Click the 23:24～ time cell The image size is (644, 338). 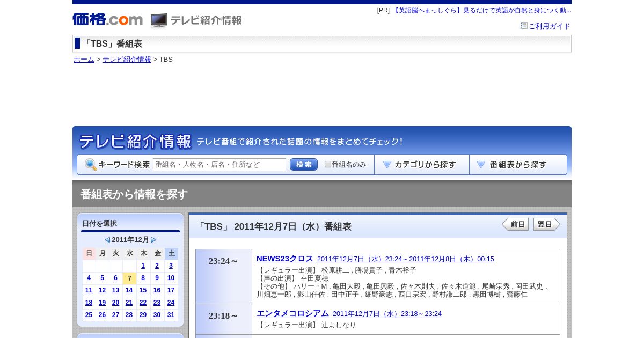coord(224,276)
